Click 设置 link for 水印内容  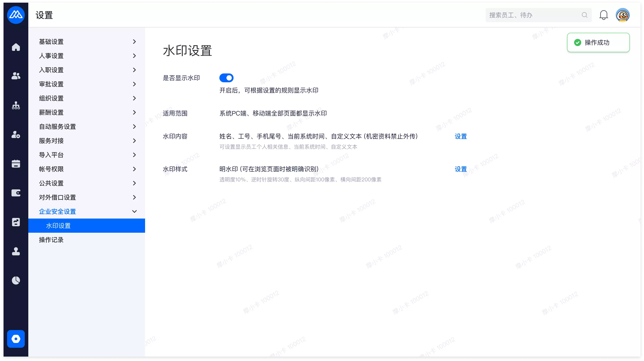460,136
